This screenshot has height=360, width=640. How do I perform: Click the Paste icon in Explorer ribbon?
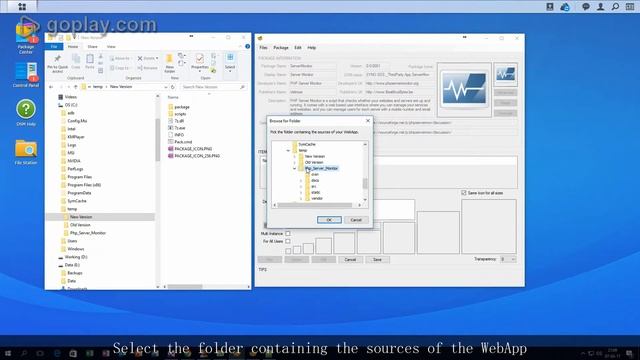(x=90, y=62)
